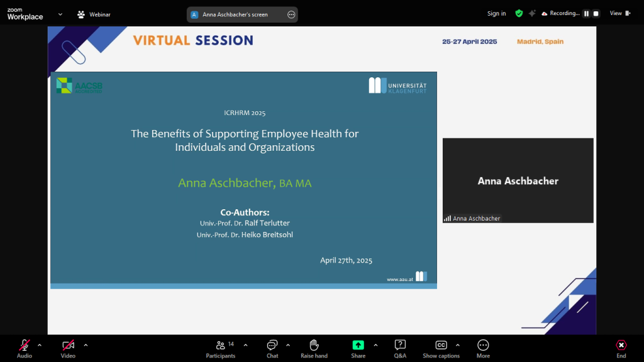Open the Chat panel
644x362 pixels.
pyautogui.click(x=272, y=345)
